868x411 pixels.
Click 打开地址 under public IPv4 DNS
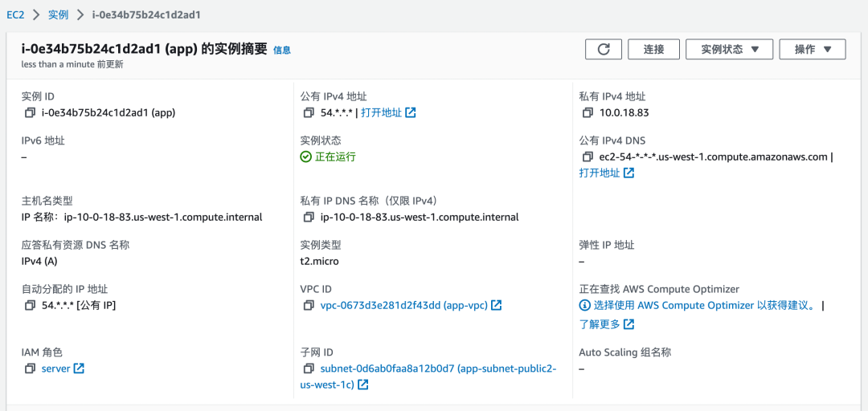point(600,173)
